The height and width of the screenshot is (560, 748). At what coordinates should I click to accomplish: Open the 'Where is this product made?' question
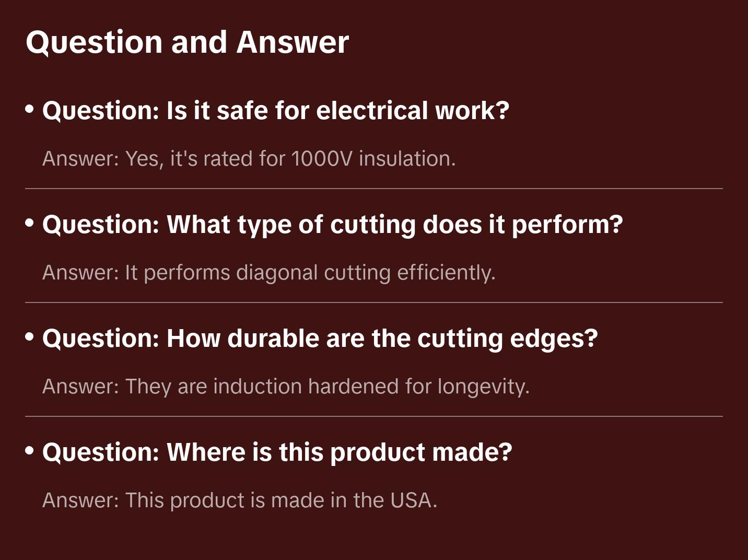point(277,452)
